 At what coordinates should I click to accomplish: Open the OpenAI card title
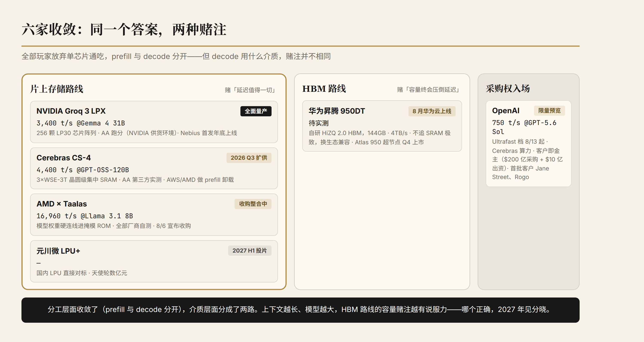pos(506,111)
